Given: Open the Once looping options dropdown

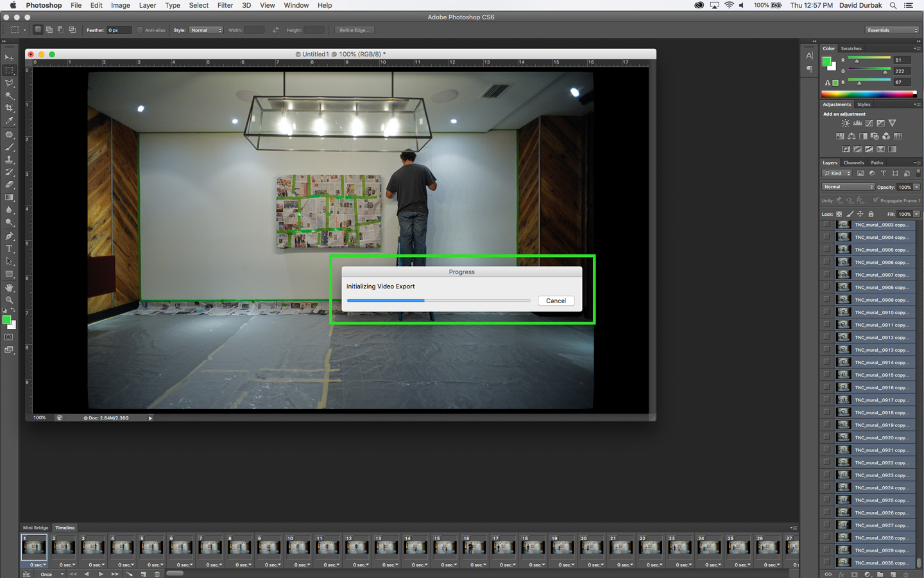Looking at the screenshot, I should (50, 574).
